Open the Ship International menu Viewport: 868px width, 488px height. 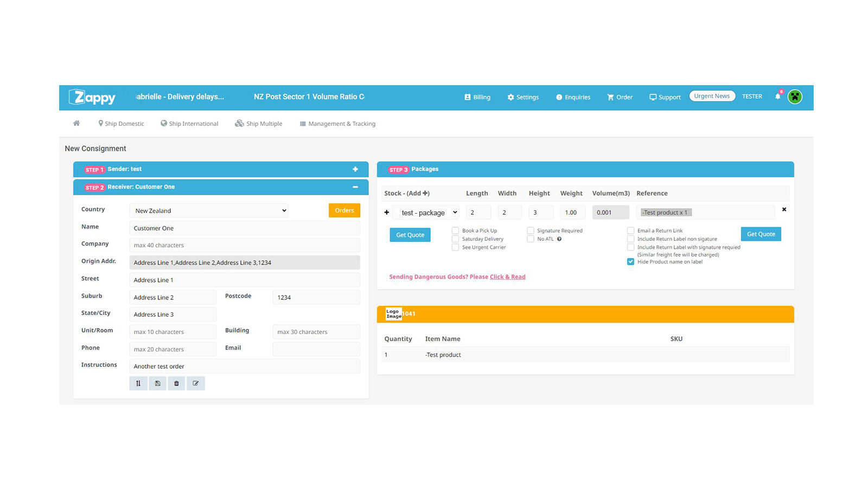click(x=189, y=124)
